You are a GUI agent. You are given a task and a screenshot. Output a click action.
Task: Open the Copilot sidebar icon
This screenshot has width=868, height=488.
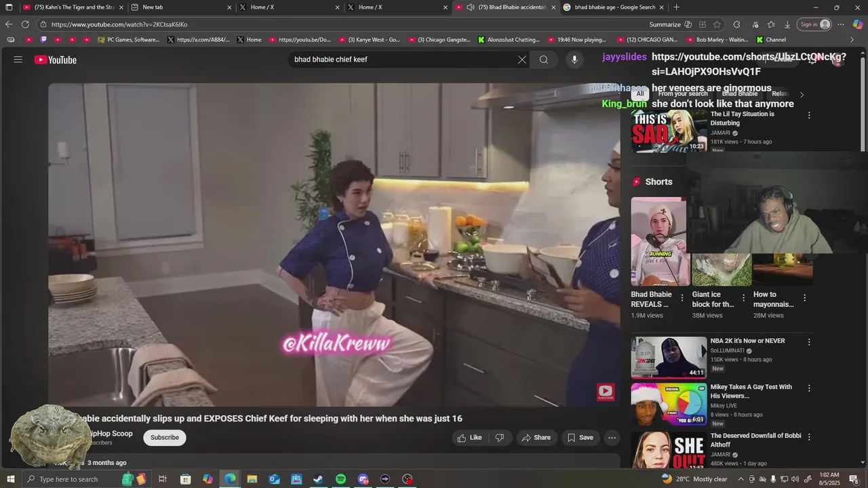[x=858, y=24]
